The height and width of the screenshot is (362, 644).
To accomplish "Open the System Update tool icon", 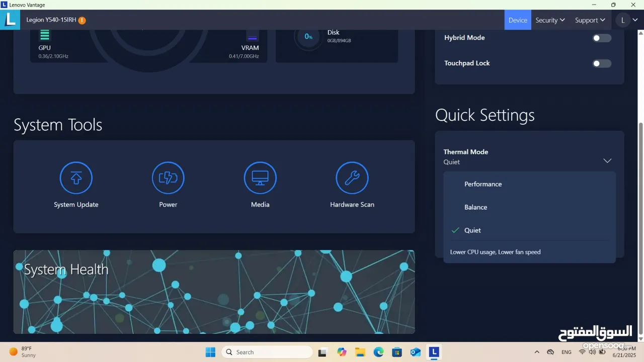I will (76, 177).
